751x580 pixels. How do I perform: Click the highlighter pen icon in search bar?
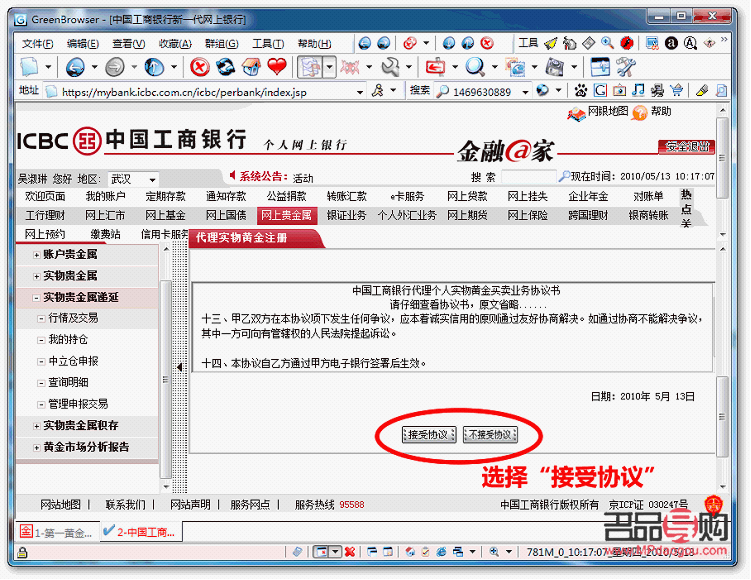(x=702, y=90)
